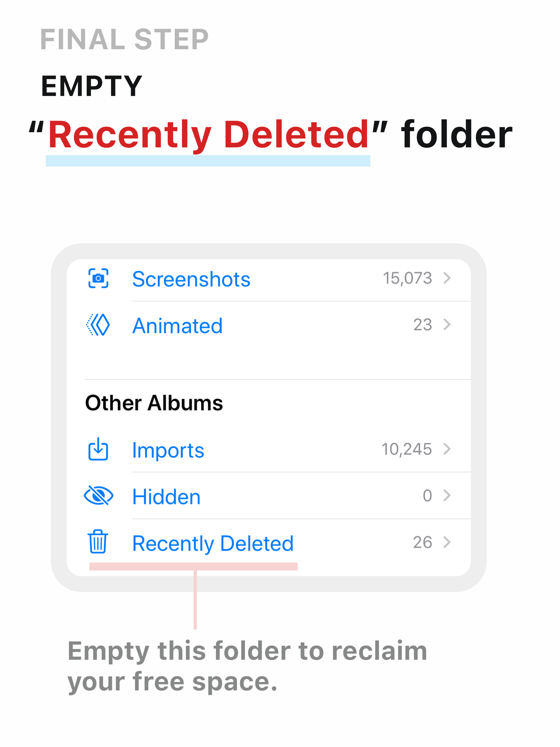Click the Animated album icon

pos(98,325)
